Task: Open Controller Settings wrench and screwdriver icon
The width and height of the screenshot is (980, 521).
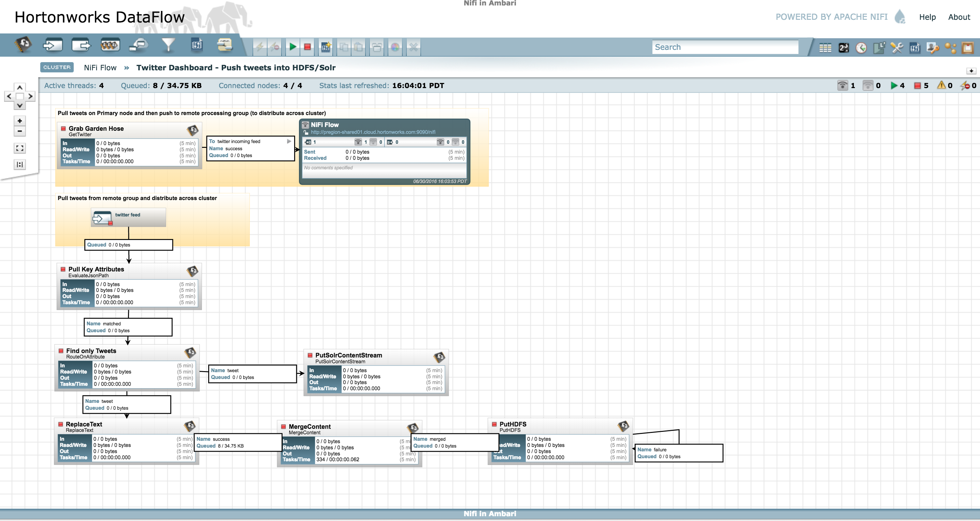Action: coord(897,47)
